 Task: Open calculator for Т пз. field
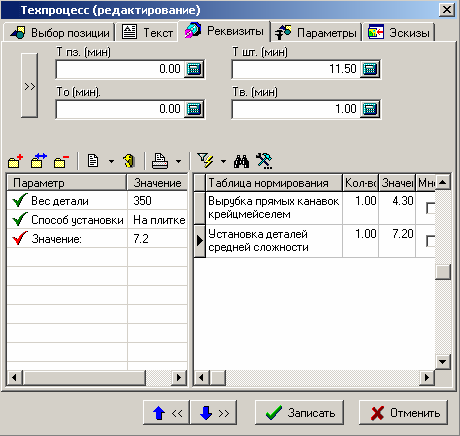pyautogui.click(x=194, y=69)
